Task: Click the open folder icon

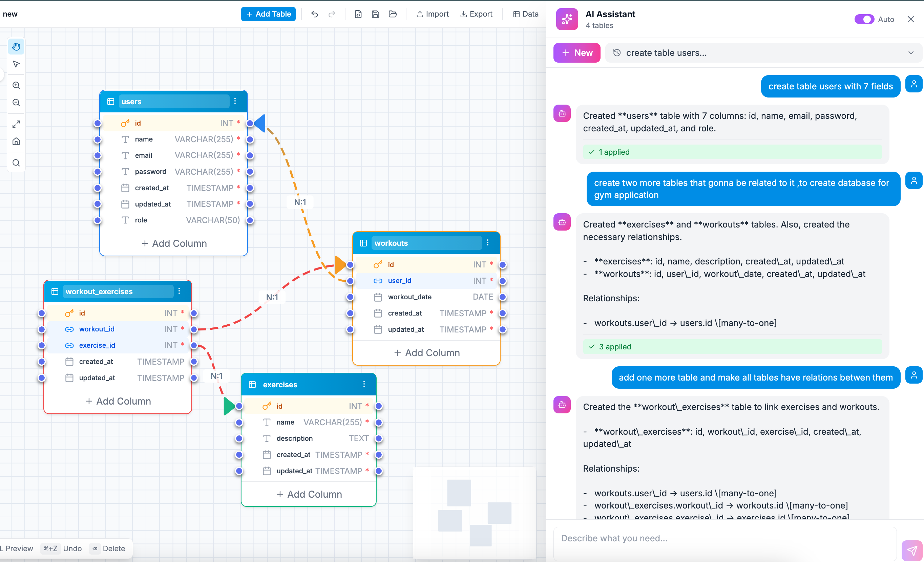Action: pos(393,14)
